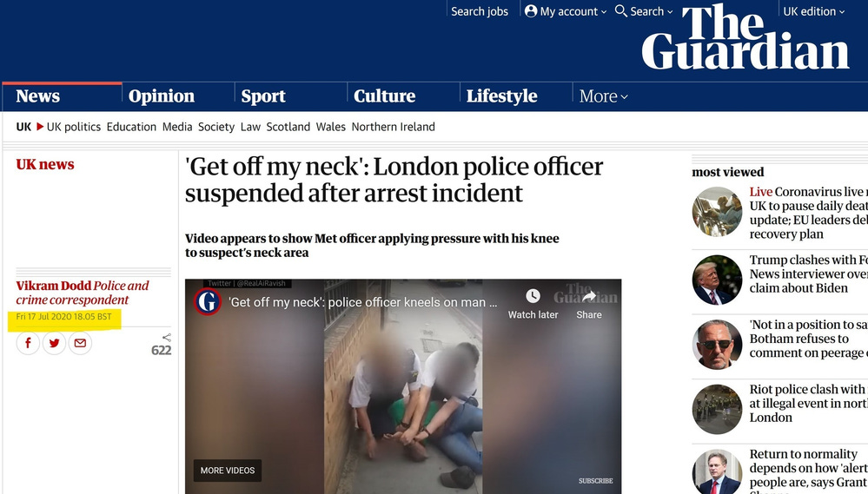
Task: Open the Culture section tab
Action: click(x=384, y=96)
